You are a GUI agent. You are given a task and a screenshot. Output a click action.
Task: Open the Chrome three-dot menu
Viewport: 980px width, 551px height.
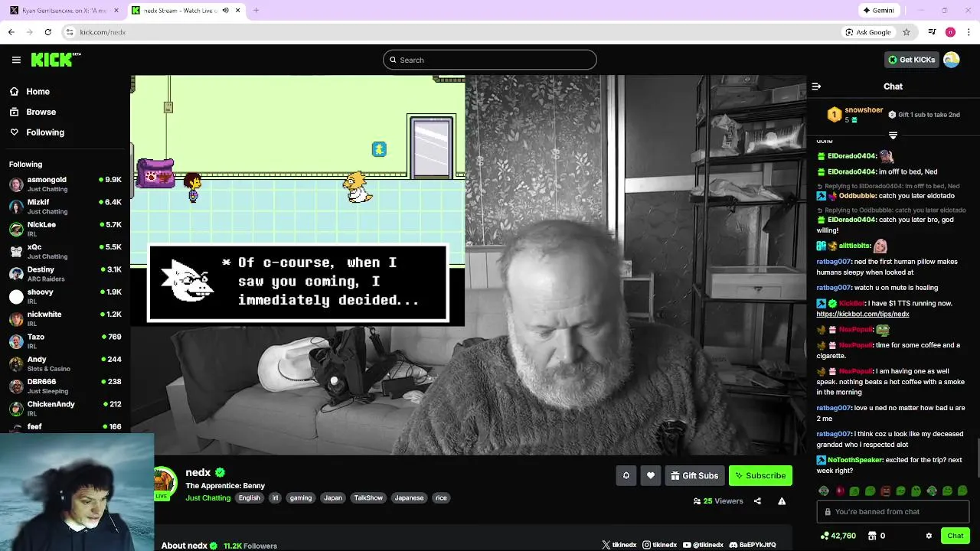(969, 32)
